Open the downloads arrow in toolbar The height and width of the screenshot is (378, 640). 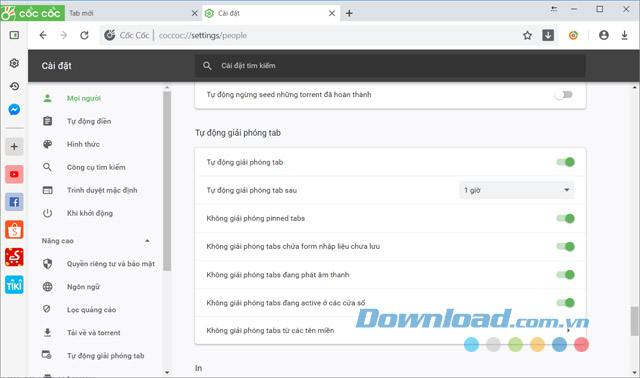(x=624, y=36)
